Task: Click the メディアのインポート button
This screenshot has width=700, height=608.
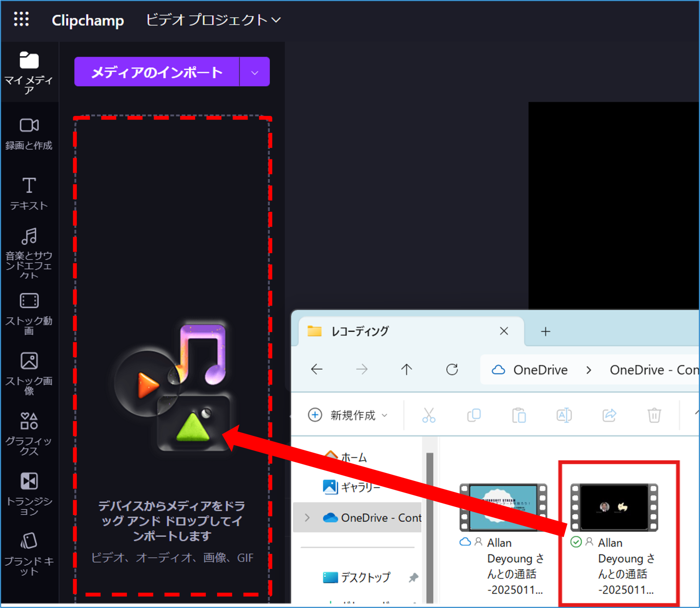Action: (x=157, y=72)
